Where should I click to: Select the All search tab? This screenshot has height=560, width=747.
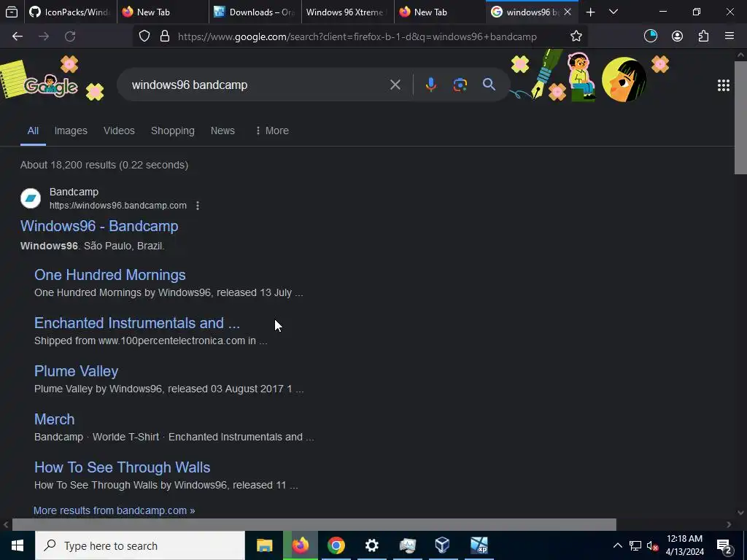tap(33, 131)
